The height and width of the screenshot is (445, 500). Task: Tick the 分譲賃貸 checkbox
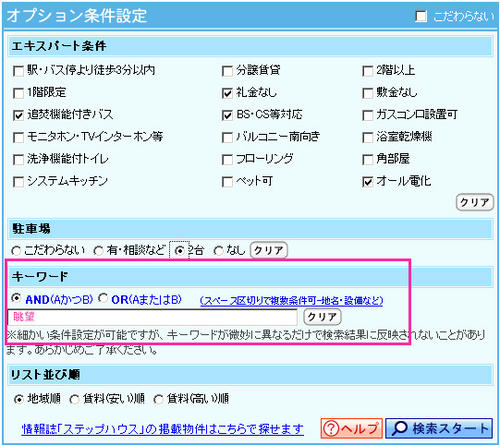pyautogui.click(x=227, y=71)
